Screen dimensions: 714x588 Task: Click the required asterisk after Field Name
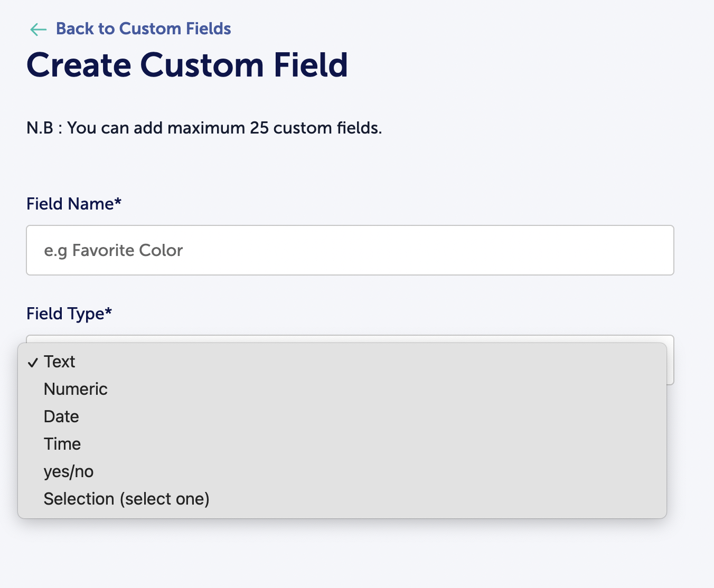tap(118, 201)
